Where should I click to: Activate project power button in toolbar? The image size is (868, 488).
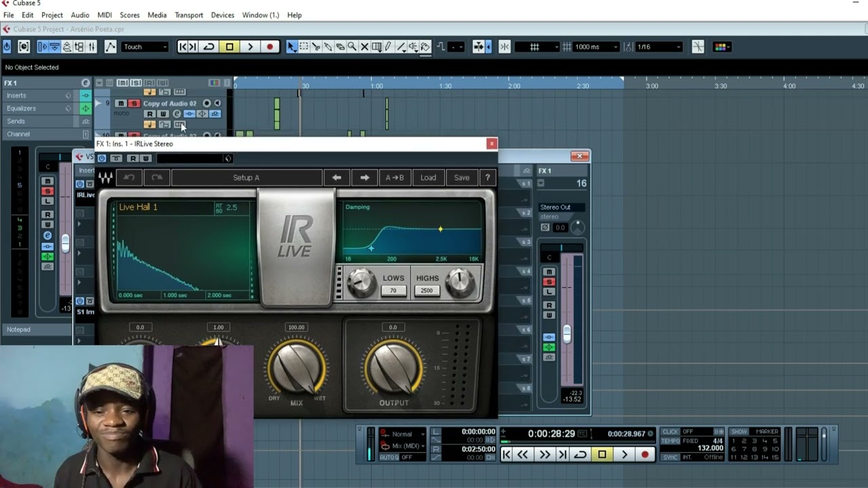click(7, 47)
